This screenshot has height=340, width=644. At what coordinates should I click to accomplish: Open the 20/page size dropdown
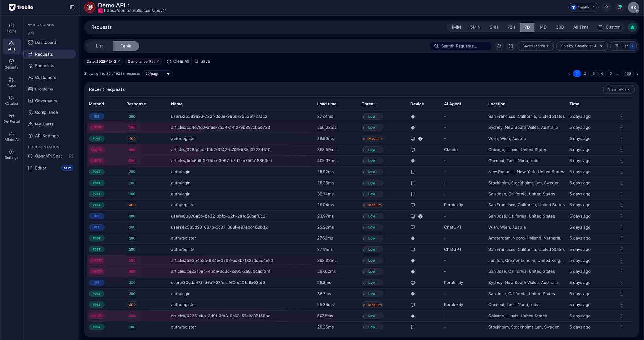[157, 74]
